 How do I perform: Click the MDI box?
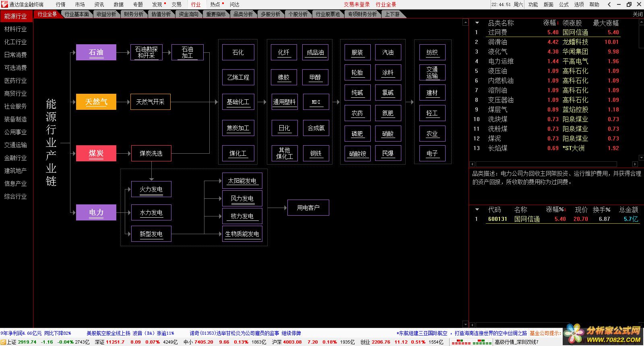[x=316, y=102]
